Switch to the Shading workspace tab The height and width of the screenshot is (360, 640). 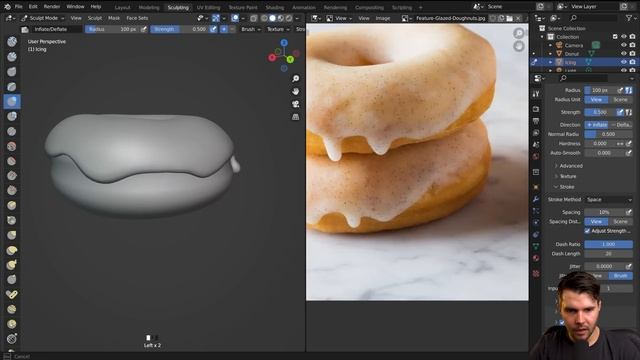[275, 7]
